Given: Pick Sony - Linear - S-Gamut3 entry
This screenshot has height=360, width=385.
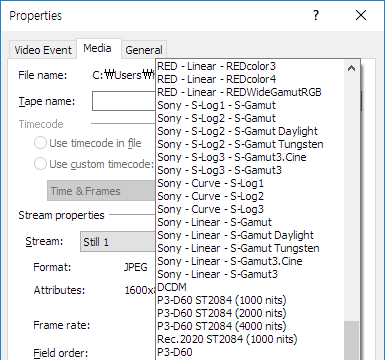Looking at the screenshot, I should click(x=250, y=274).
